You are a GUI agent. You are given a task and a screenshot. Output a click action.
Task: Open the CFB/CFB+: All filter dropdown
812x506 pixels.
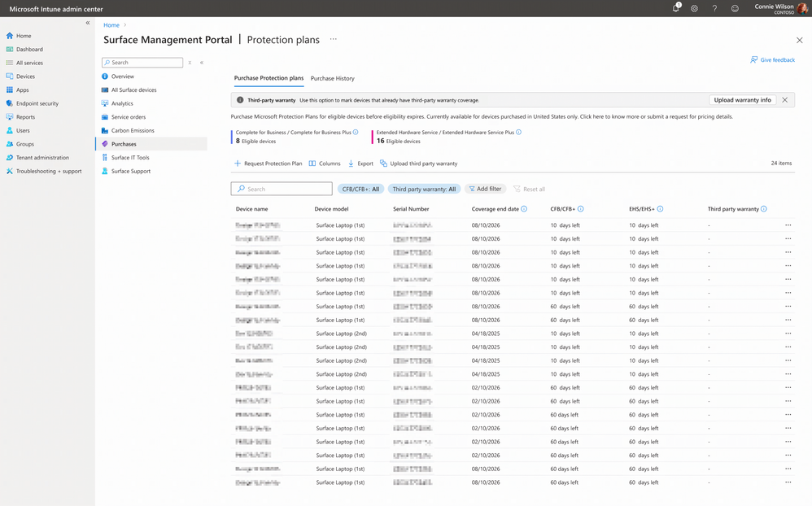360,189
